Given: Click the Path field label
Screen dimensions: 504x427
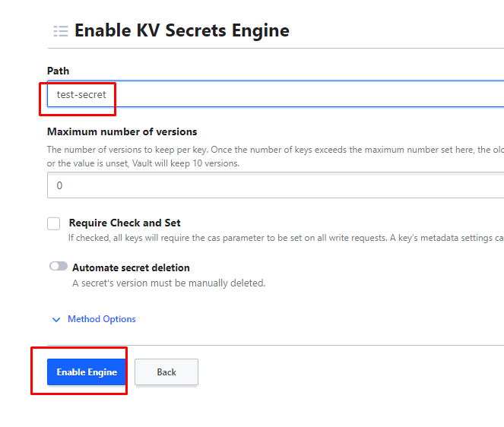Looking at the screenshot, I should coord(59,71).
